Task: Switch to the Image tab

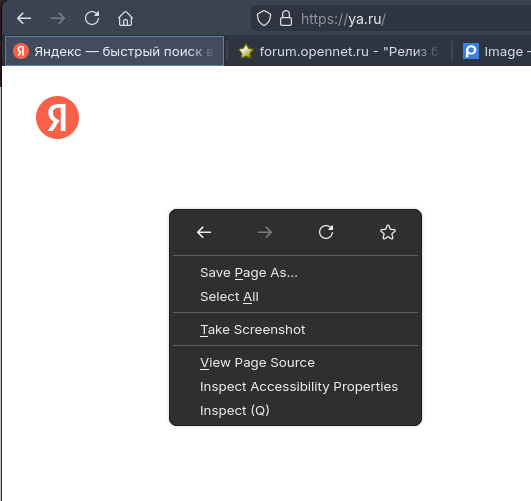Action: click(493, 51)
